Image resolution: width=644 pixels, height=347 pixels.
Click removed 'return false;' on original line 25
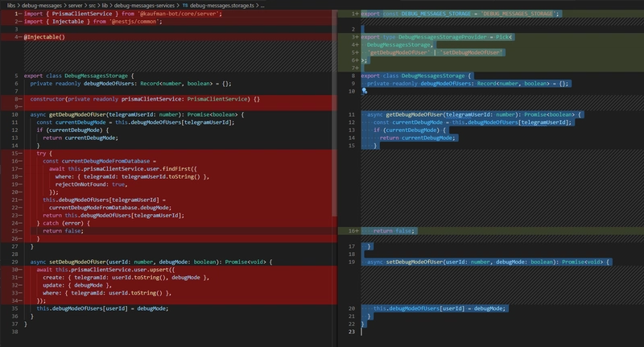coord(63,231)
